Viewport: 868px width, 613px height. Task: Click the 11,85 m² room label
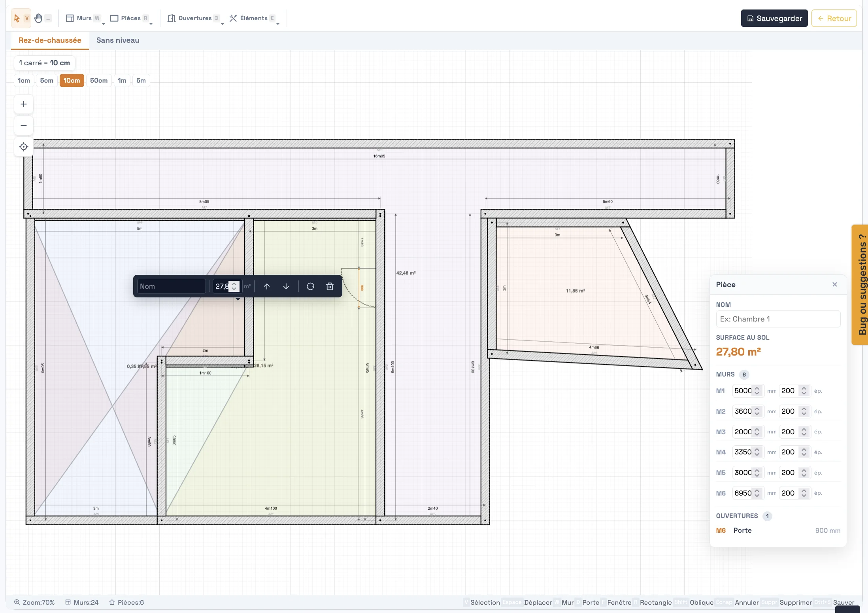(576, 291)
